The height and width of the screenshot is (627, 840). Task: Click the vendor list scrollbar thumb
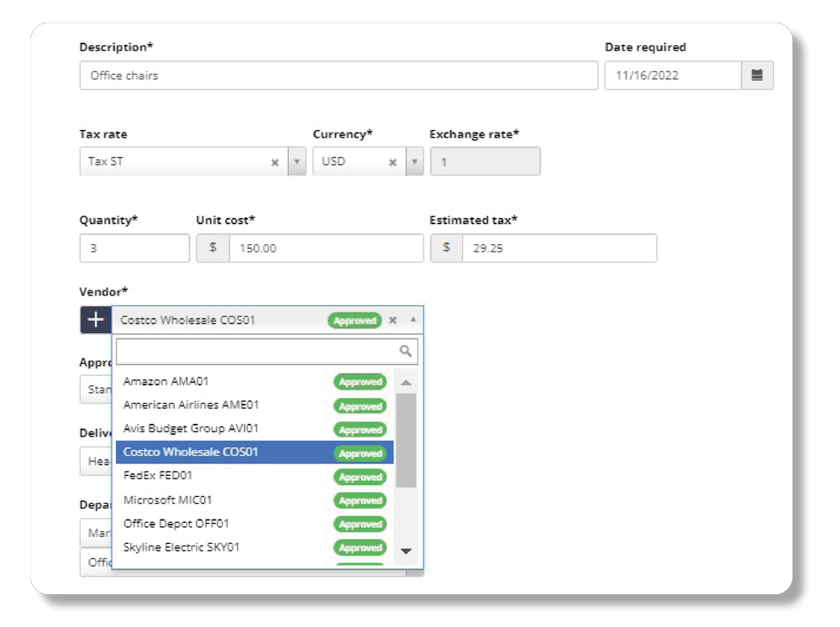coord(406,441)
